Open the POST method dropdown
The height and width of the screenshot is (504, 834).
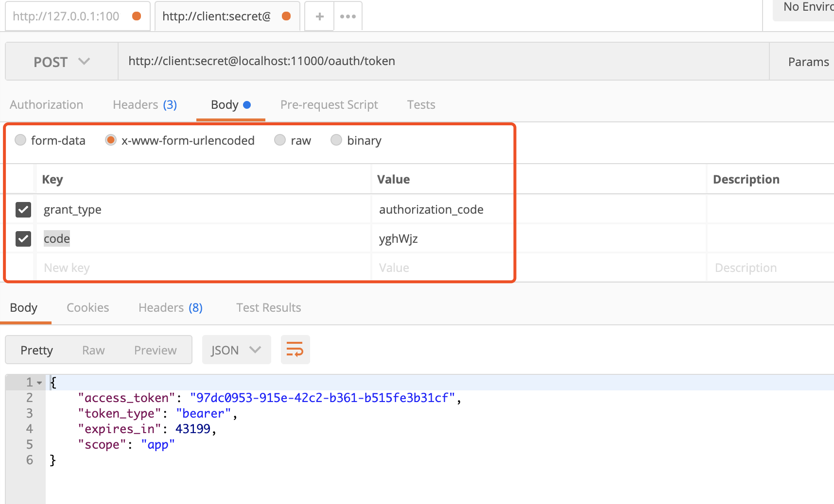point(62,62)
